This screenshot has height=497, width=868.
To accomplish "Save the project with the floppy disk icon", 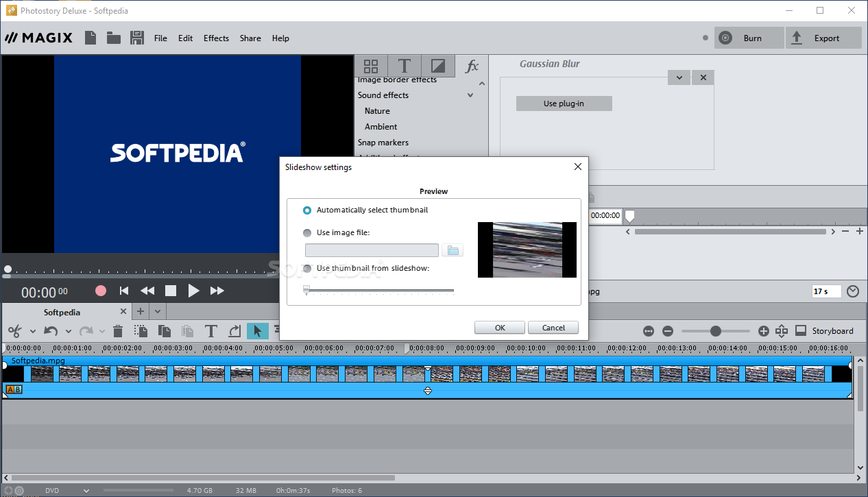I will (137, 38).
